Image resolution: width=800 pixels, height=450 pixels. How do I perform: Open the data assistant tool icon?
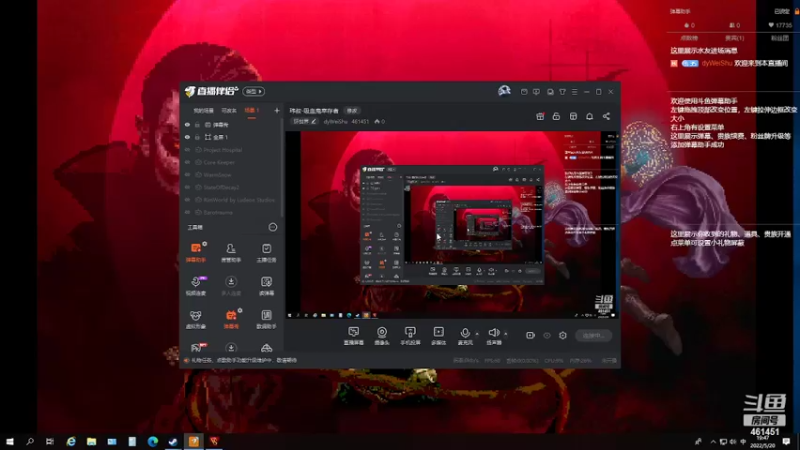tap(266, 319)
